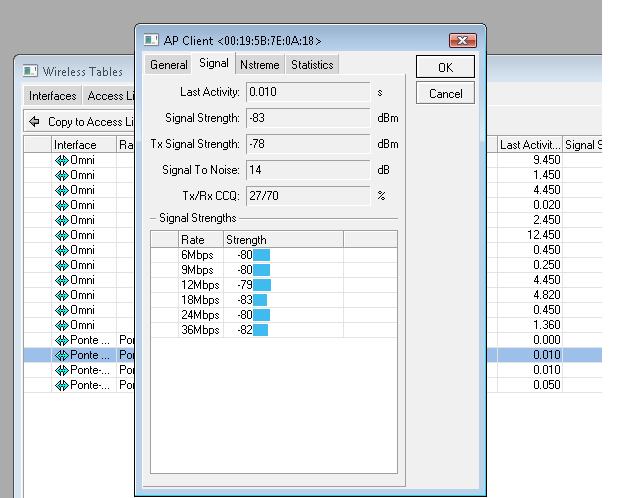Select the Statistics tab
The width and height of the screenshot is (640, 498).
pyautogui.click(x=312, y=65)
